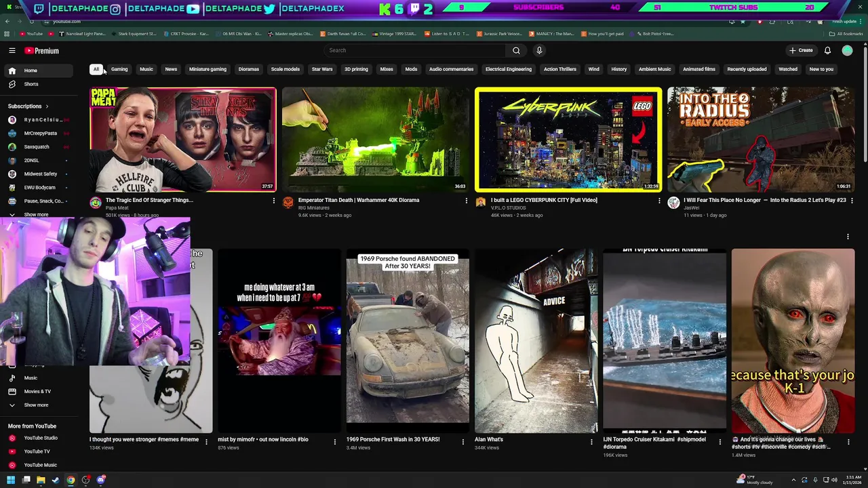Open Into the Radius 2 thumbnail

(761, 140)
